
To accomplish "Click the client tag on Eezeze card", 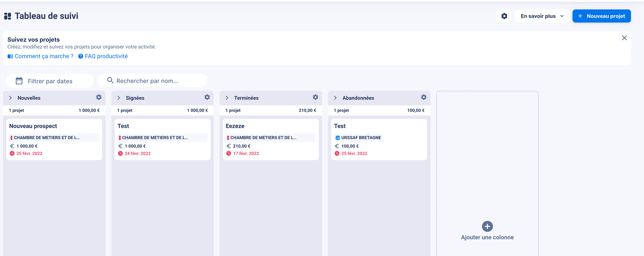I will pos(271,138).
